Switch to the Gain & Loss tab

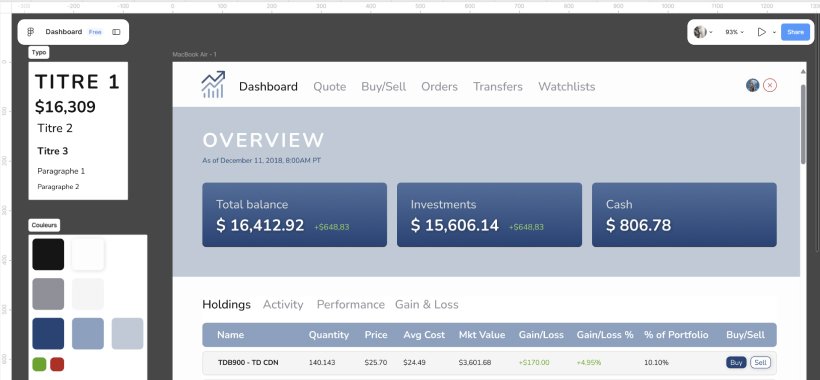427,305
